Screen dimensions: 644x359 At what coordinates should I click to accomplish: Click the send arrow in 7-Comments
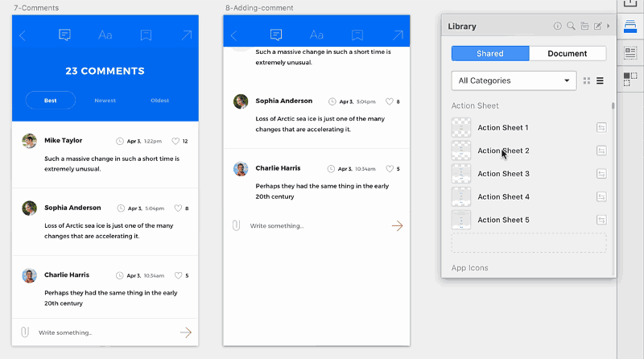click(x=186, y=332)
